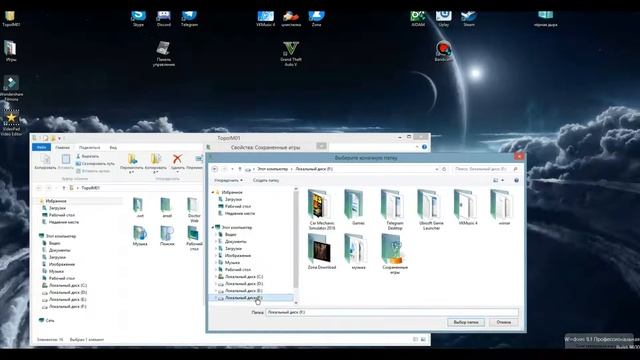Open the Упорядочить dropdown in the dialog
Screen dimensions: 640x360
coord(228,180)
